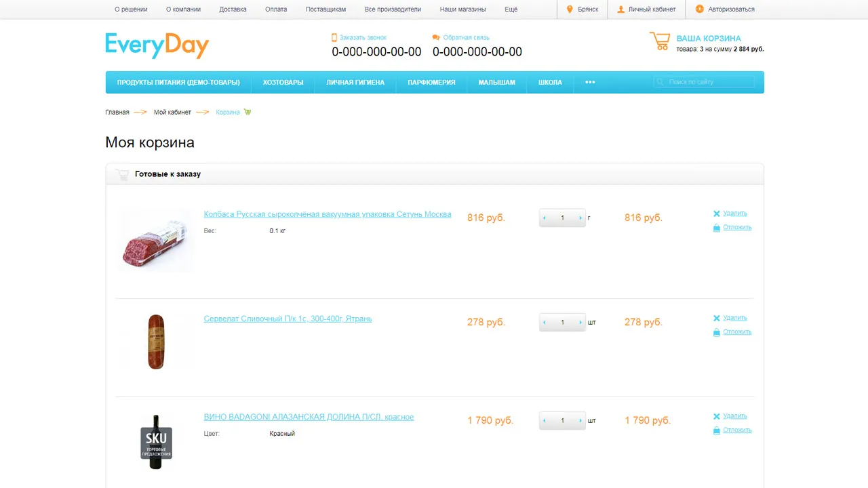Open the Ещё top menu item
868x488 pixels.
point(511,9)
